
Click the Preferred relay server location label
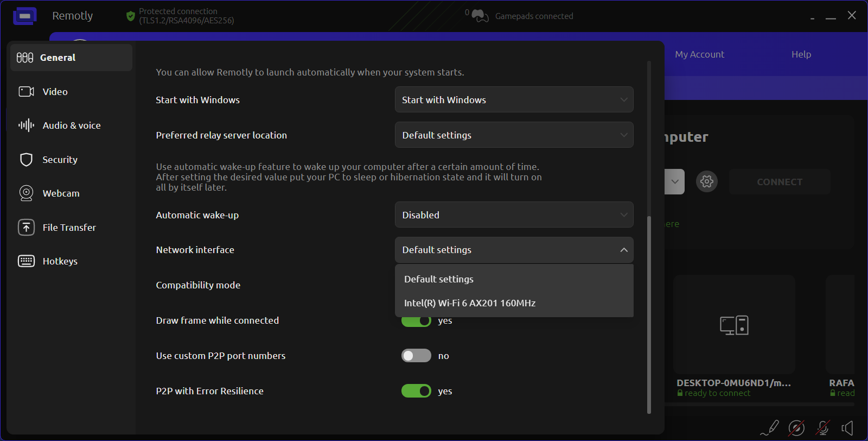tap(221, 135)
